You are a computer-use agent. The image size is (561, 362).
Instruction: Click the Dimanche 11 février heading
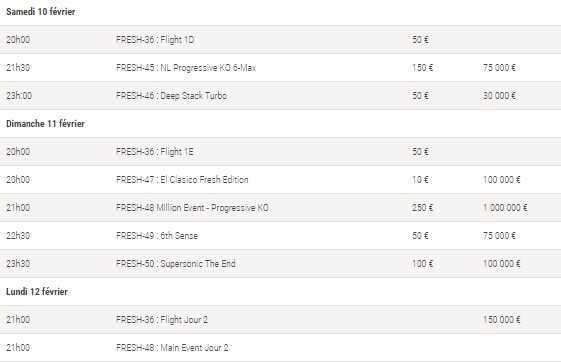45,124
